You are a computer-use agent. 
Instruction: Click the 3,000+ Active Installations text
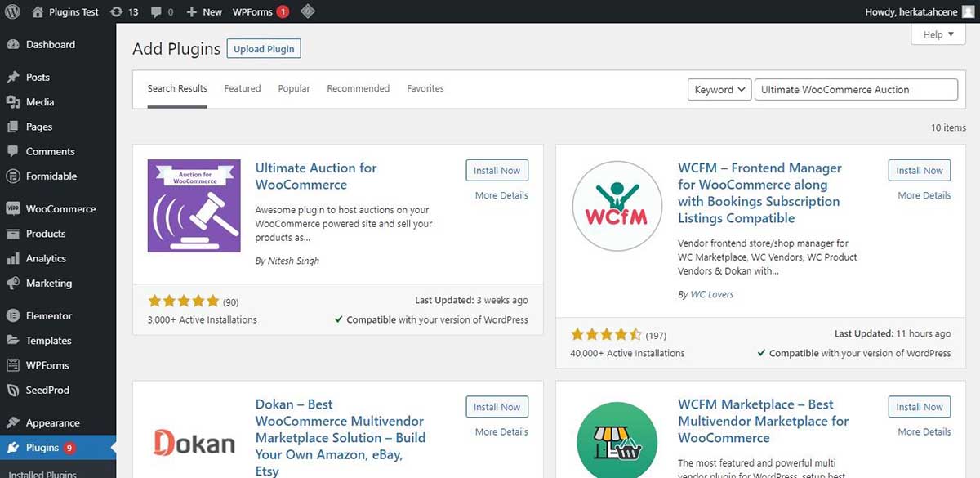pyautogui.click(x=203, y=320)
